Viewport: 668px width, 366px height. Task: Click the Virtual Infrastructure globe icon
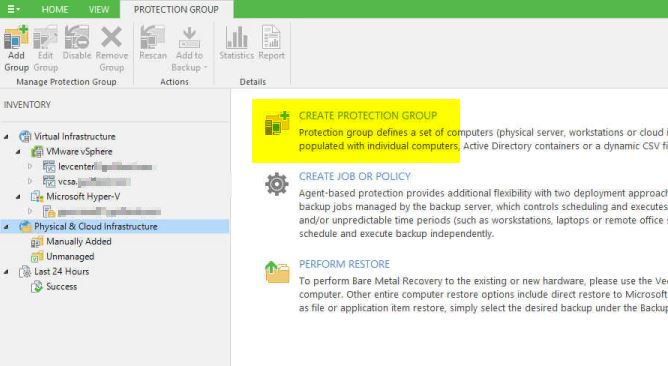(x=25, y=136)
